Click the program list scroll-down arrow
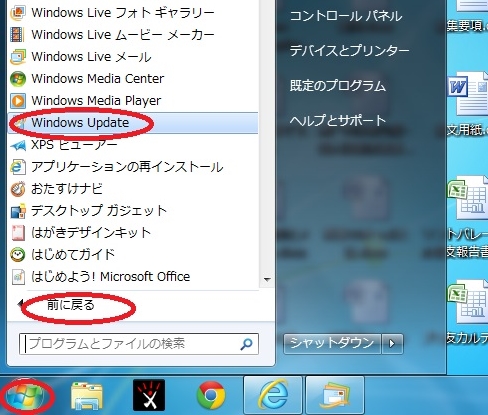 tap(267, 279)
